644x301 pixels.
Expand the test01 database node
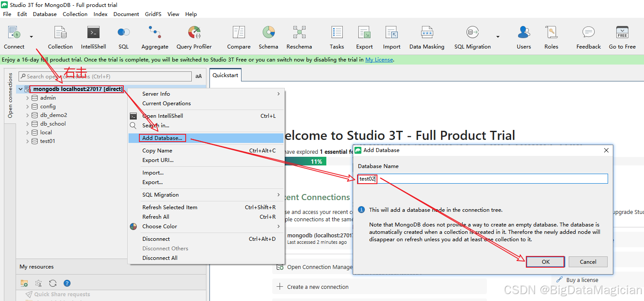point(27,141)
